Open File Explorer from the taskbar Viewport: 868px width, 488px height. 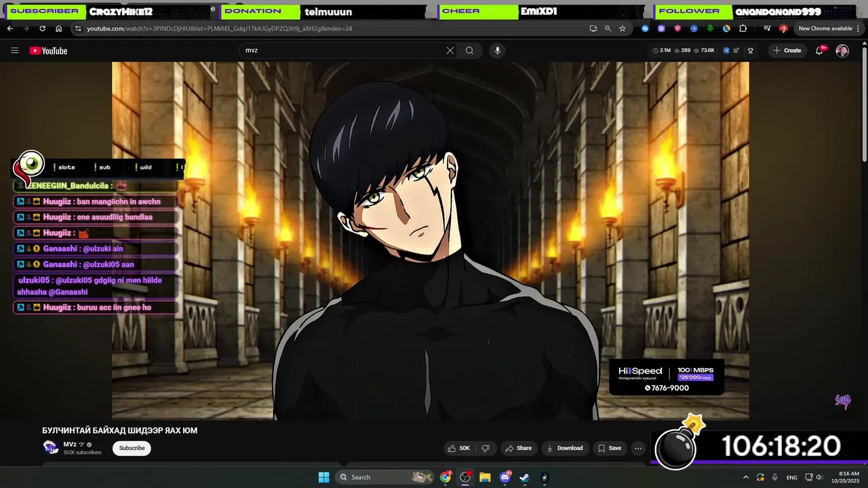click(x=485, y=477)
